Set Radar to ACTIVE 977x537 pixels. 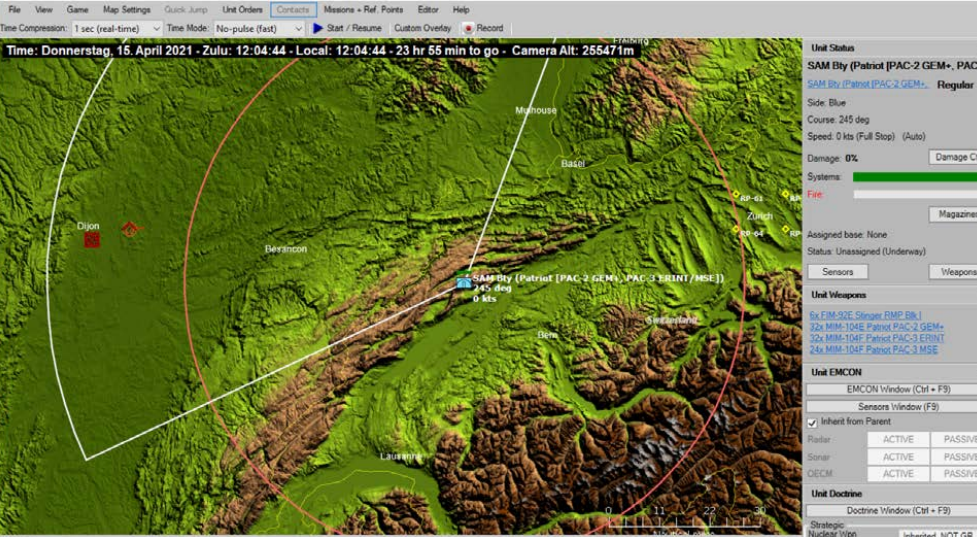point(898,439)
